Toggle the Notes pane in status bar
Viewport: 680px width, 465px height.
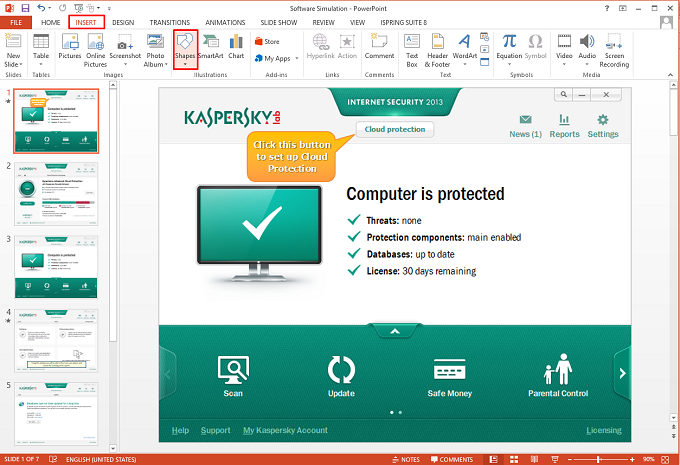406,459
